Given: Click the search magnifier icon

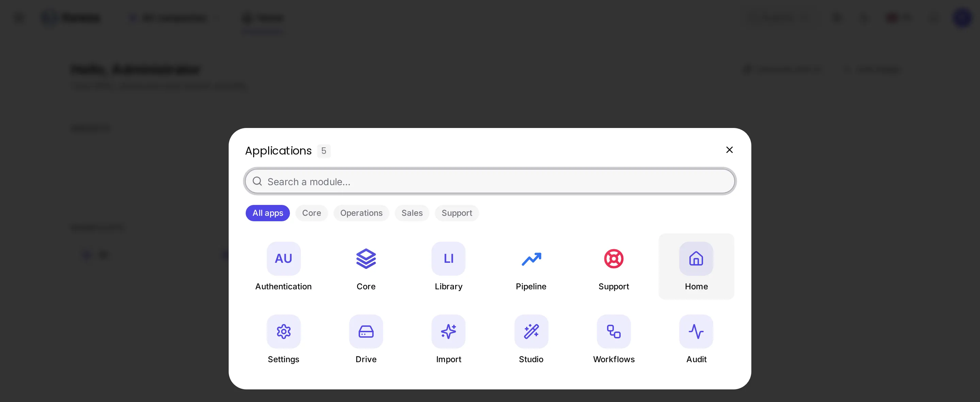Looking at the screenshot, I should pyautogui.click(x=258, y=181).
